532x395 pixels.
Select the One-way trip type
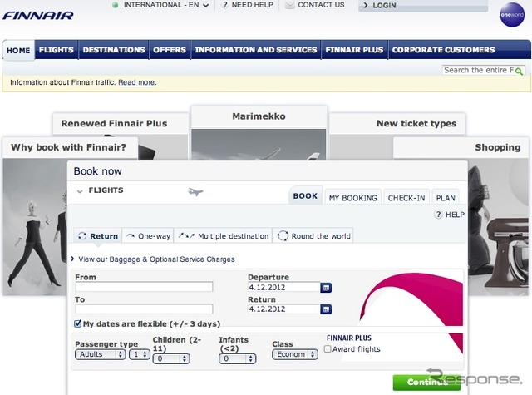pos(148,236)
